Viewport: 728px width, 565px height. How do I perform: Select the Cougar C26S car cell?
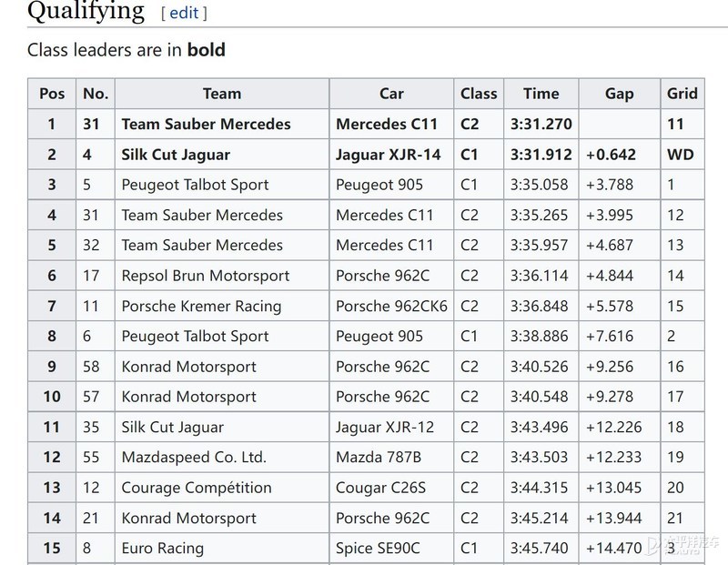pos(382,488)
